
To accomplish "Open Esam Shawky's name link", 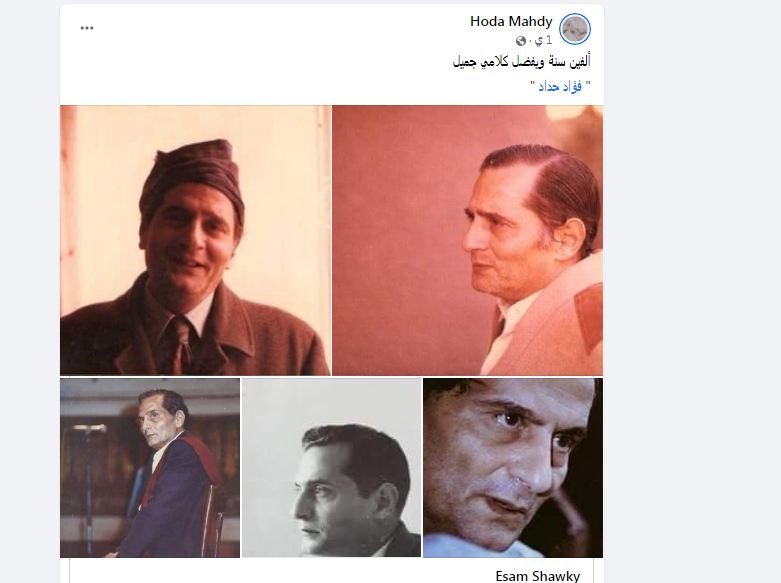I will point(537,576).
